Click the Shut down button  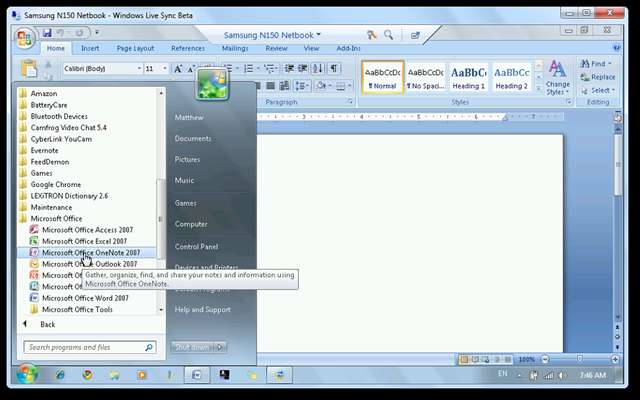(193, 347)
